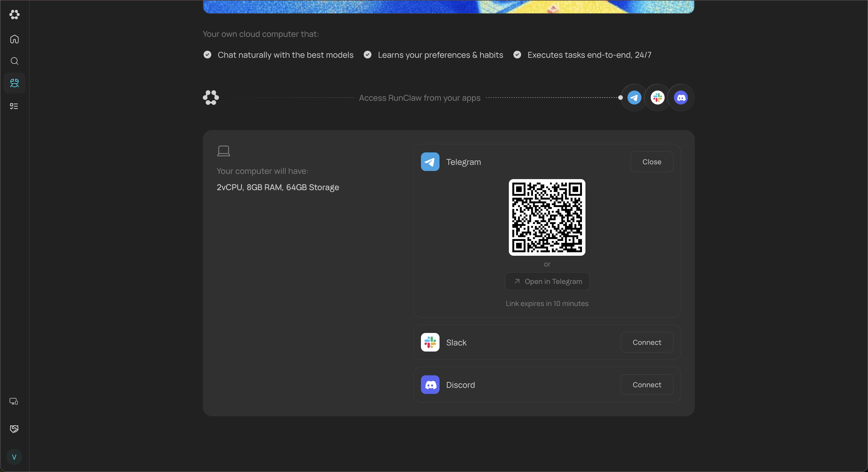Connect the Discord integration
868x472 pixels.
(647, 385)
